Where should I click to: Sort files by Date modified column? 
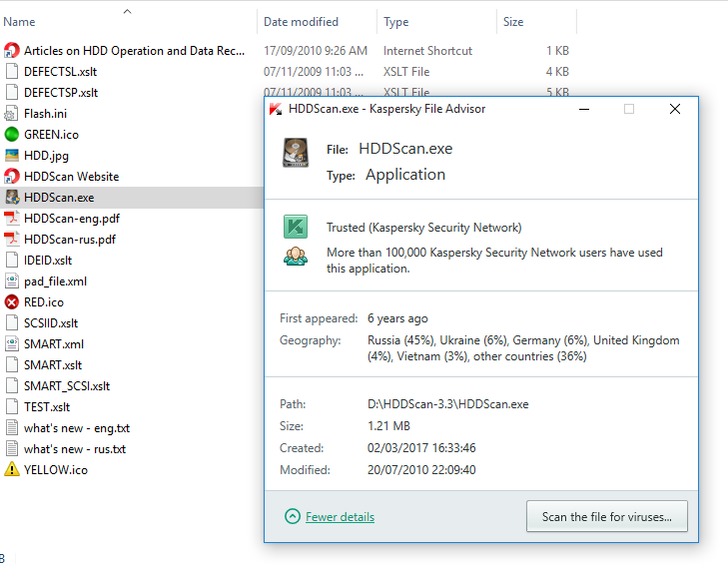(301, 22)
